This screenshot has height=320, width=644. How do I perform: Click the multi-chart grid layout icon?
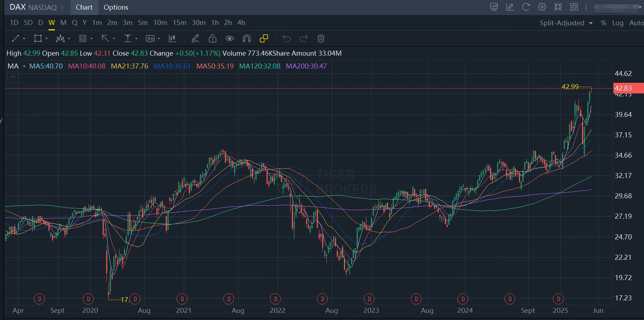[574, 7]
